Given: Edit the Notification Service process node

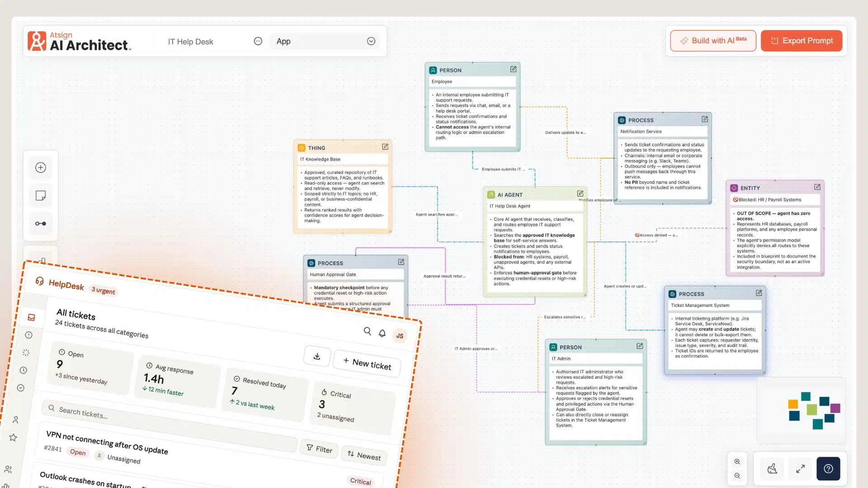Looking at the screenshot, I should tap(705, 119).
